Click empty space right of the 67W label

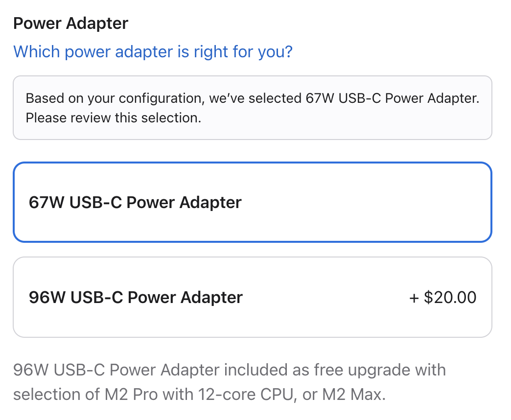367,202
